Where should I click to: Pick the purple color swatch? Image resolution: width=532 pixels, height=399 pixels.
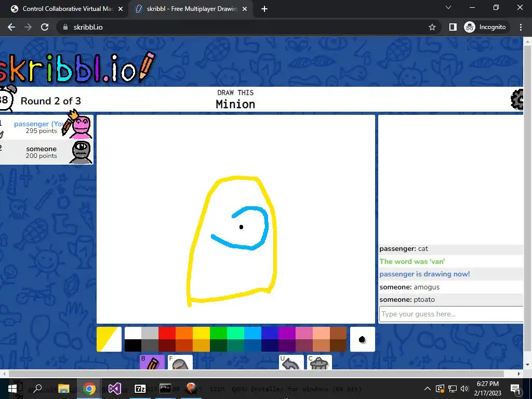(287, 333)
